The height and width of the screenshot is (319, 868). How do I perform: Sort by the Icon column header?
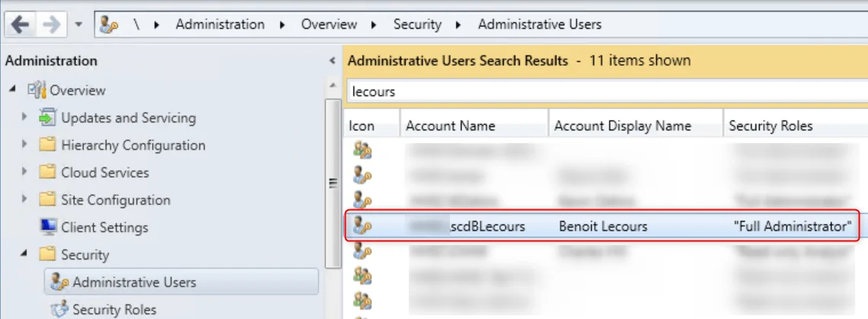(371, 126)
